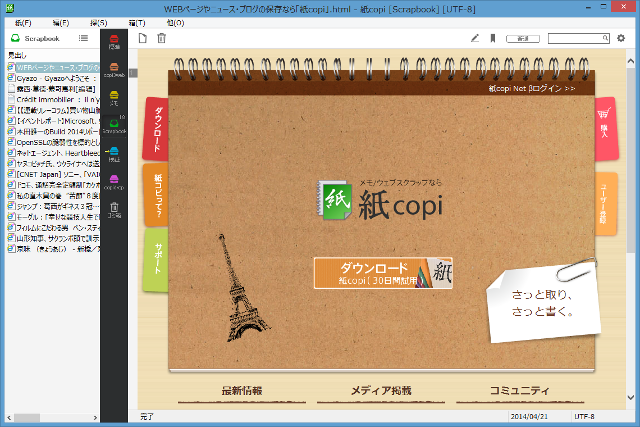The width and height of the screenshot is (640, 427).
Task: Click the trash delete icon in toolbar
Action: click(x=162, y=38)
